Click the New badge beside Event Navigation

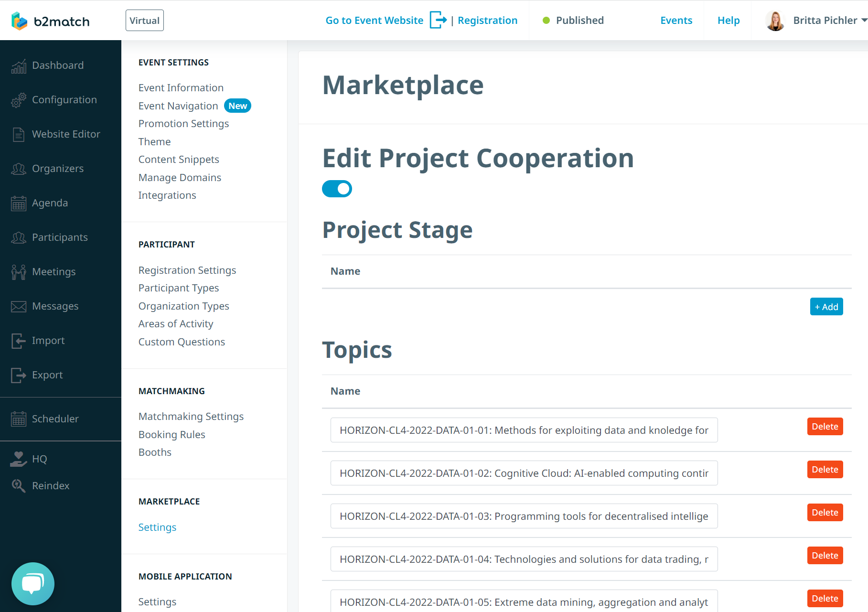pyautogui.click(x=237, y=106)
